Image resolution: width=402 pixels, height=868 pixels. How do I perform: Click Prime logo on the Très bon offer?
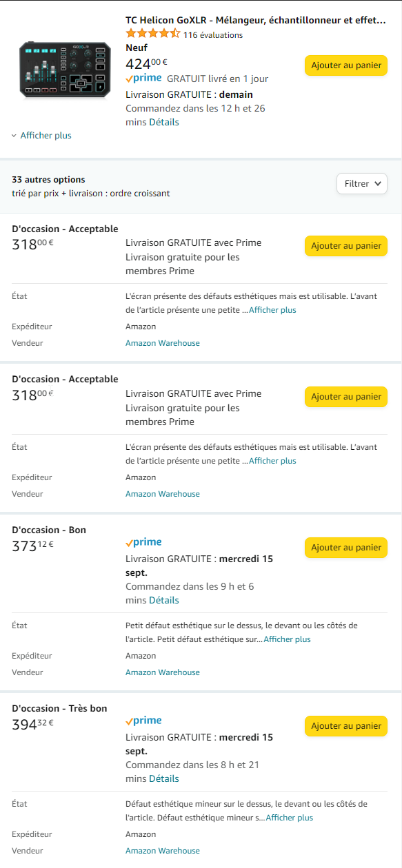click(x=143, y=721)
